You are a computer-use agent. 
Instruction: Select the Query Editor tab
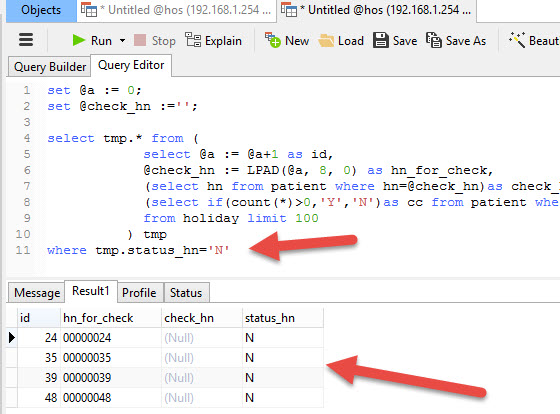tap(131, 65)
